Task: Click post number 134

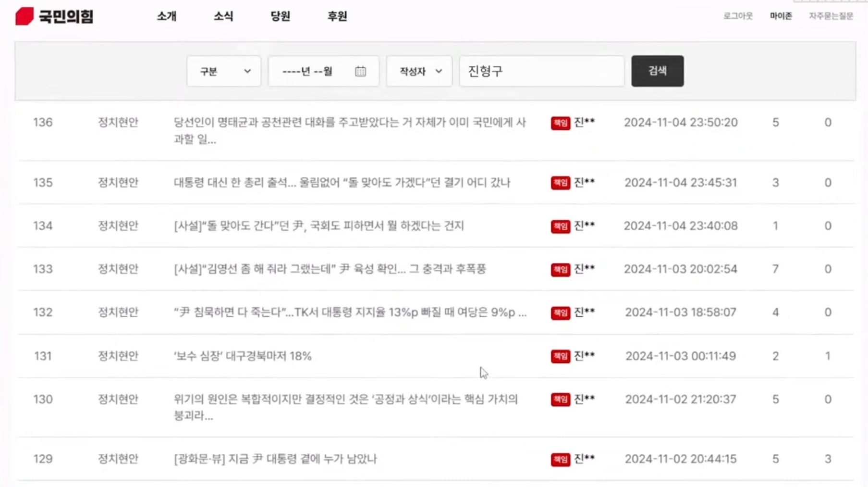Action: pos(43,226)
